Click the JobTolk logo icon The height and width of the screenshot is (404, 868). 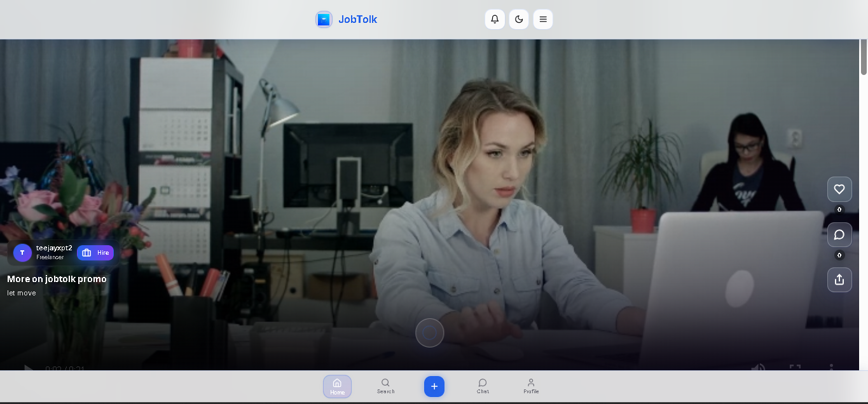[x=324, y=19]
